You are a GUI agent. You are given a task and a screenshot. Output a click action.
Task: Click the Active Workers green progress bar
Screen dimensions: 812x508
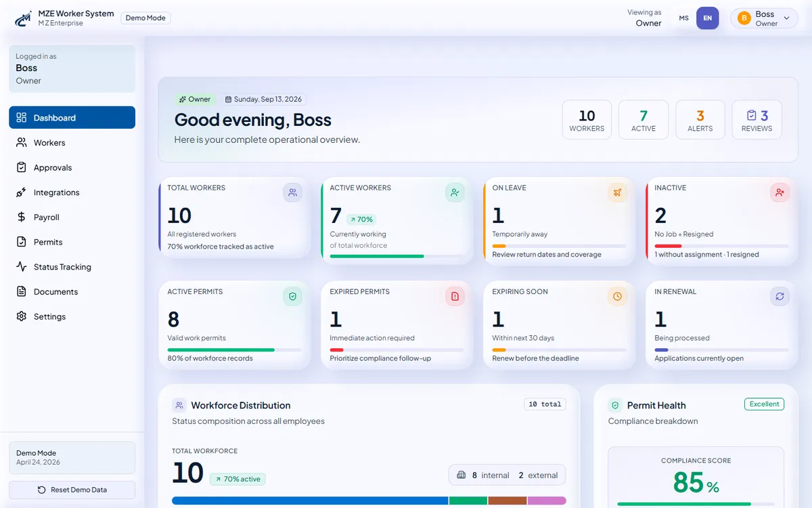click(x=377, y=256)
